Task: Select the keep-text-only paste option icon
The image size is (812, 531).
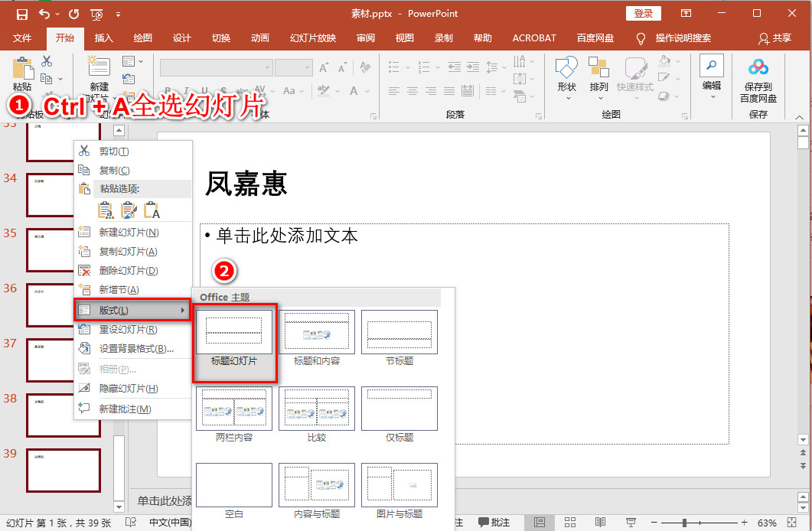Action: [151, 210]
